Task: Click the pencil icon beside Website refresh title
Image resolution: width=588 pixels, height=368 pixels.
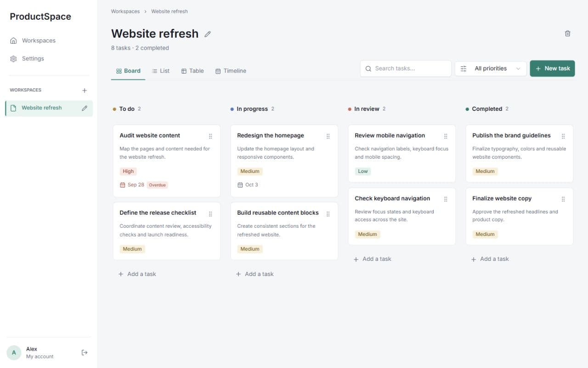Action: 208,34
